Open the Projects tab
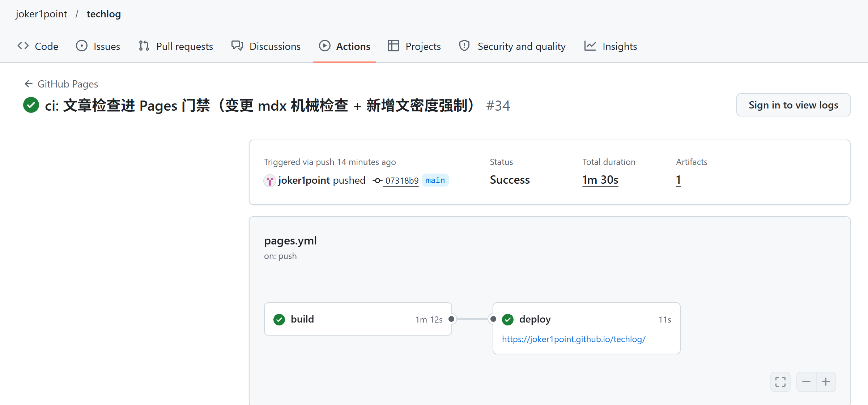The height and width of the screenshot is (405, 868). click(414, 46)
